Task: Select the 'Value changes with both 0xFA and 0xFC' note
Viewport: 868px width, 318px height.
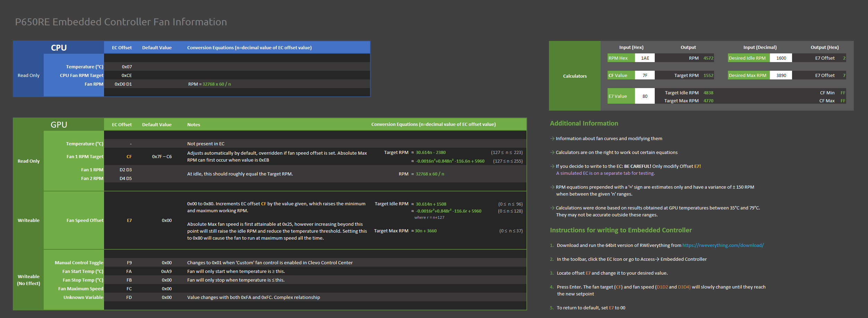Action: point(253,297)
